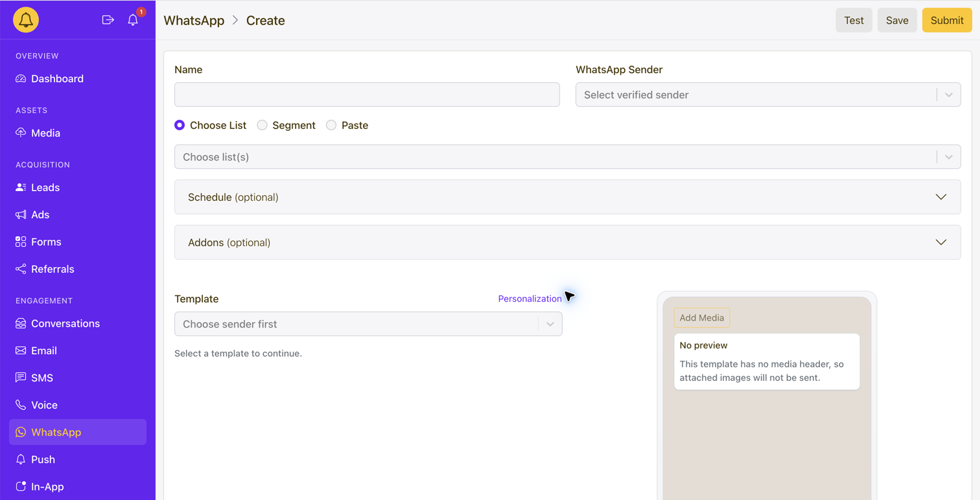Click the SMS chat bubble icon
The image size is (980, 500).
click(x=21, y=378)
